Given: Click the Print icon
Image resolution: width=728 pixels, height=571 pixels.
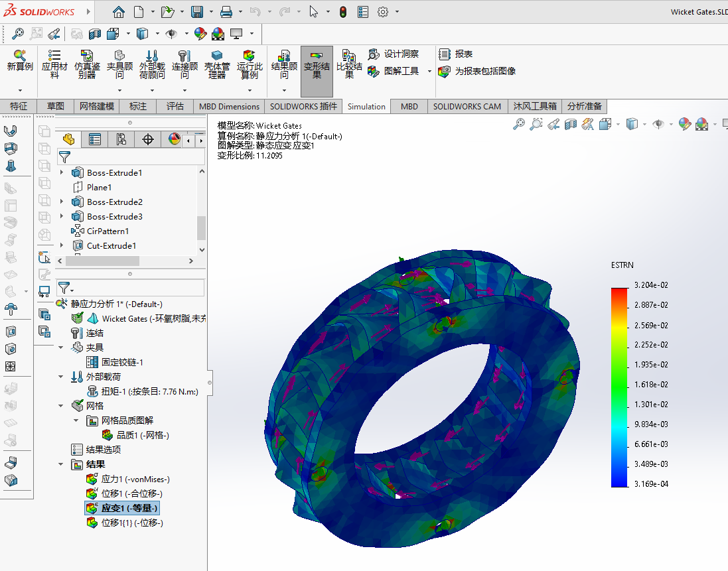Looking at the screenshot, I should 226,12.
